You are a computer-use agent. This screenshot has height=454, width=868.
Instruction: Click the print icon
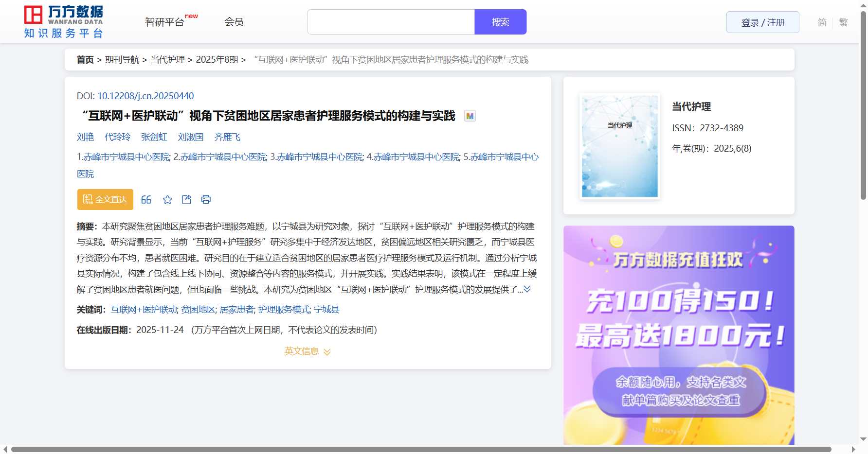[206, 199]
